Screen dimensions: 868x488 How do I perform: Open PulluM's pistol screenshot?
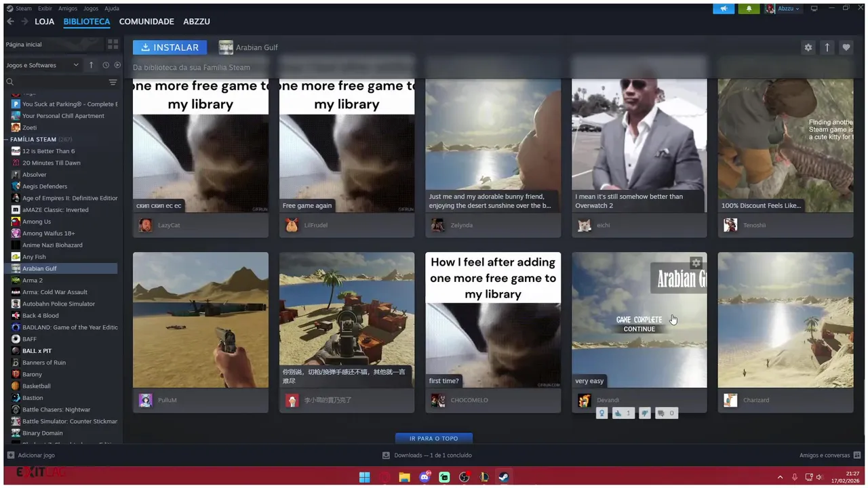(201, 320)
